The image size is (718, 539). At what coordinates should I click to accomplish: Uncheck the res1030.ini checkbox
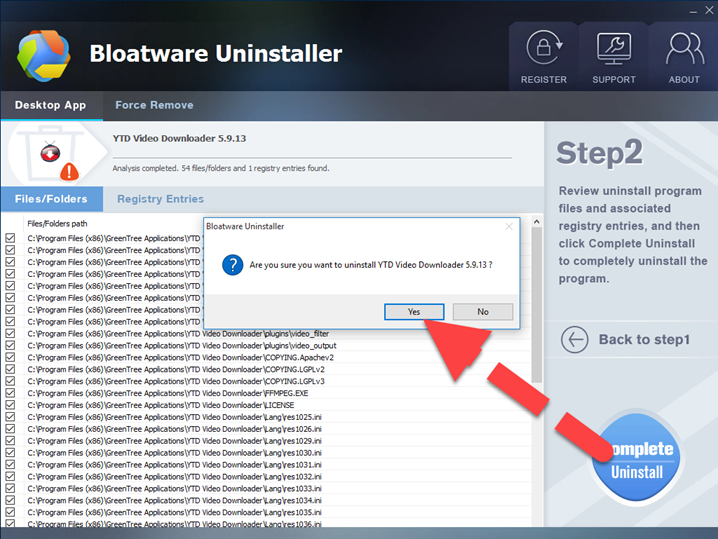[10, 452]
